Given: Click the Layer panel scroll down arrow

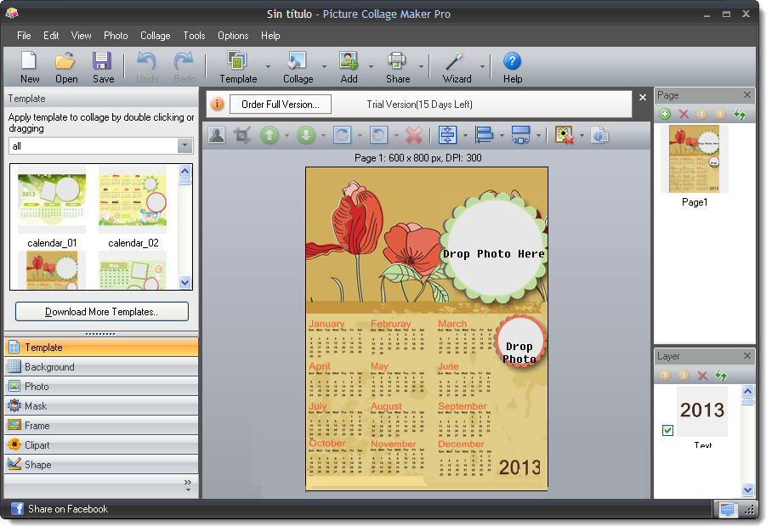Looking at the screenshot, I should pos(747,490).
